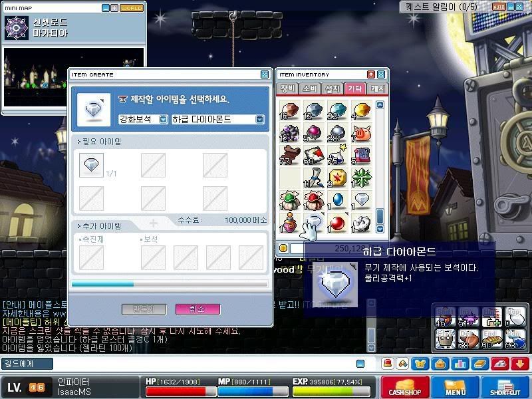Use the End quick slot bread item

491,339
